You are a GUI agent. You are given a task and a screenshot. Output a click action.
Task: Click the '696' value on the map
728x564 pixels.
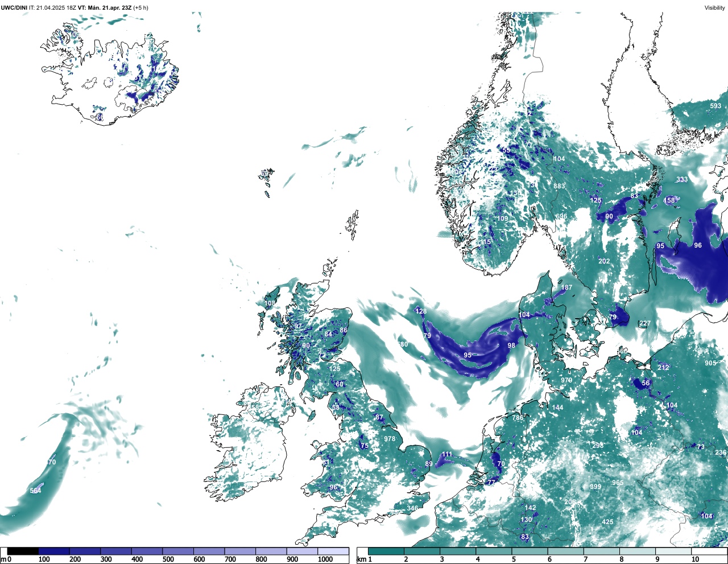(x=561, y=216)
